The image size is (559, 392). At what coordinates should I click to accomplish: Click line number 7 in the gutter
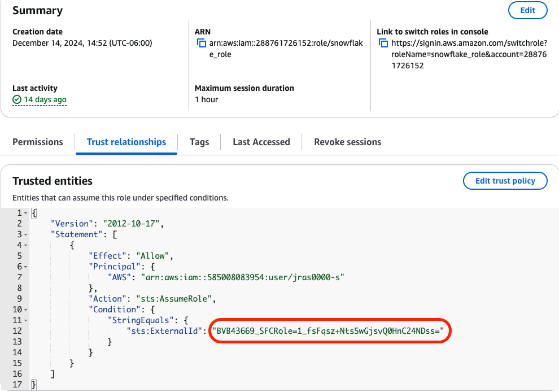point(19,277)
